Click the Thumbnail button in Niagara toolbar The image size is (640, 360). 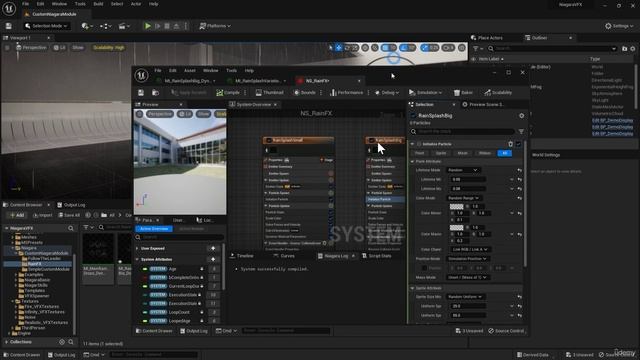tap(269, 93)
